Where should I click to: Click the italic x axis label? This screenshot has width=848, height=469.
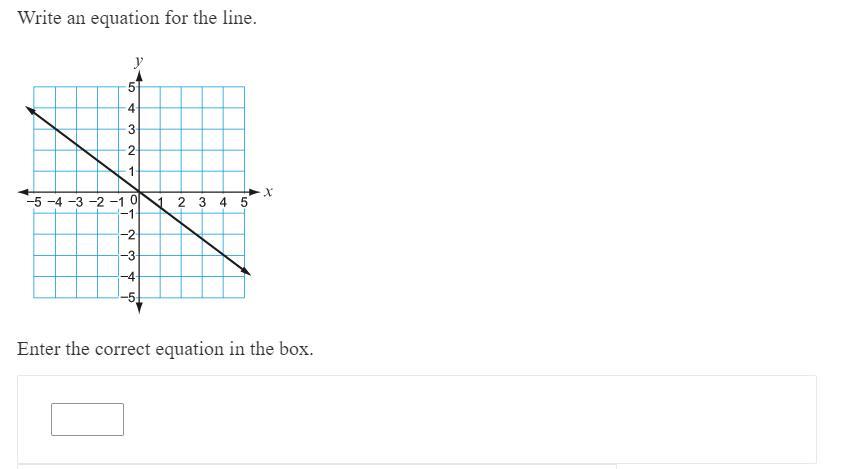tap(268, 191)
